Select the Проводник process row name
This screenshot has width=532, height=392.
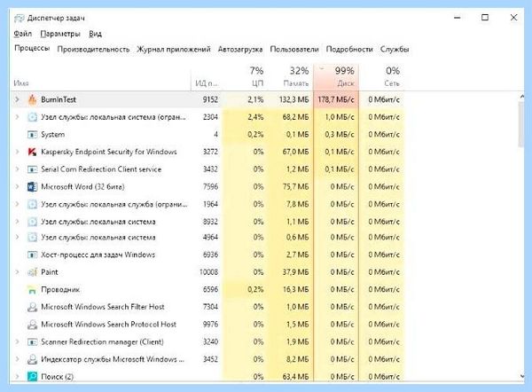pyautogui.click(x=60, y=290)
